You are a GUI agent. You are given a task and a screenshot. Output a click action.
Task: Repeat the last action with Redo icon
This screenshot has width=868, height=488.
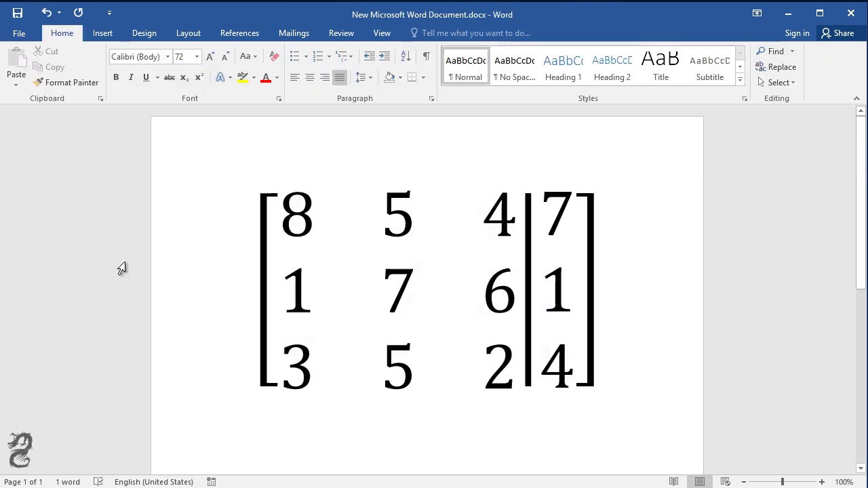78,13
